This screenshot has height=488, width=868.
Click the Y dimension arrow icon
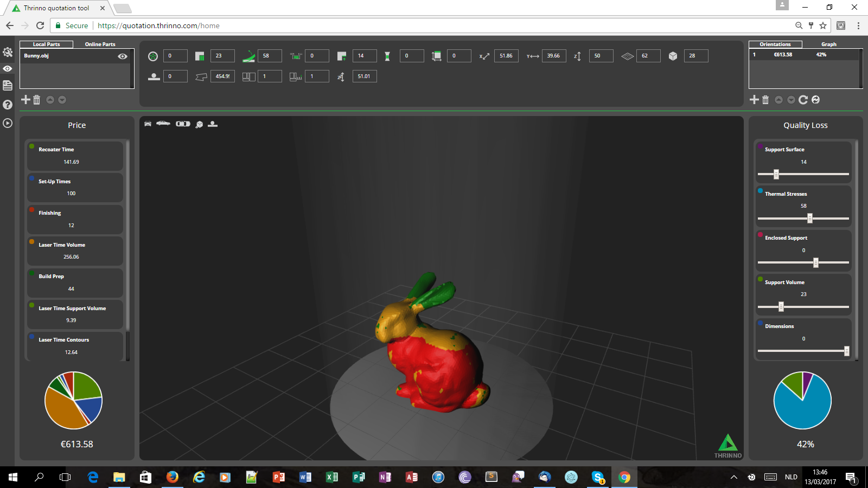click(x=533, y=56)
